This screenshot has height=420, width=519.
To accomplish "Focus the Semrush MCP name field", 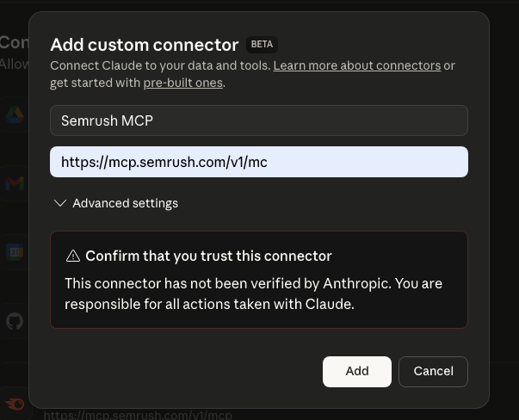I will point(258,120).
